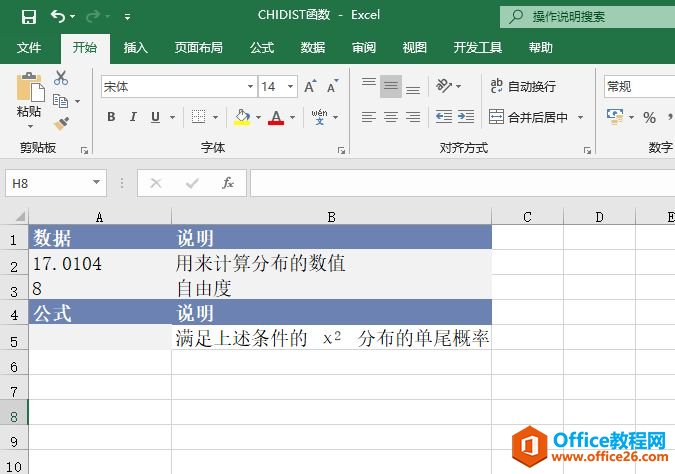Switch to the 开发工具 ribbon tab
This screenshot has height=474, width=675.
point(478,47)
